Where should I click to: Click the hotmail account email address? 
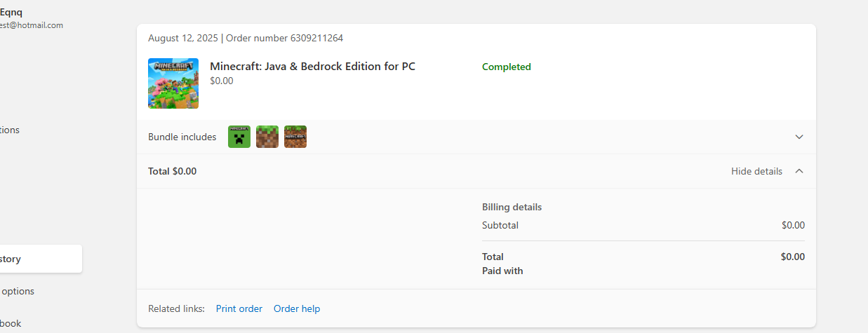click(32, 25)
